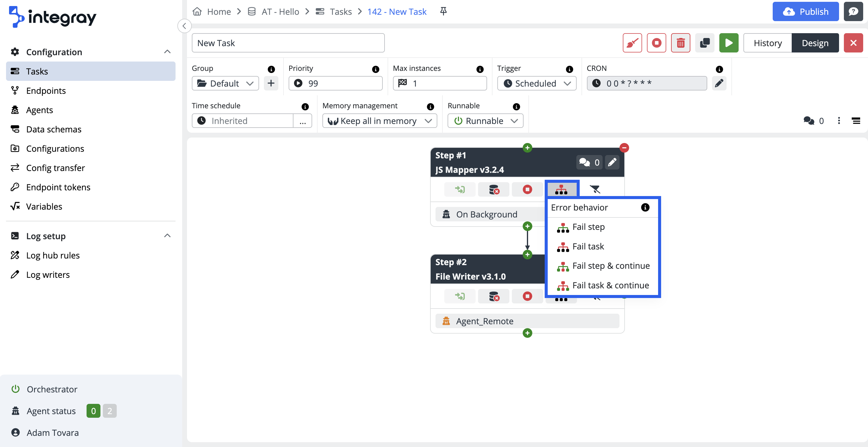This screenshot has height=447, width=868.
Task: Open Step #1 error behavior icon
Action: point(561,189)
